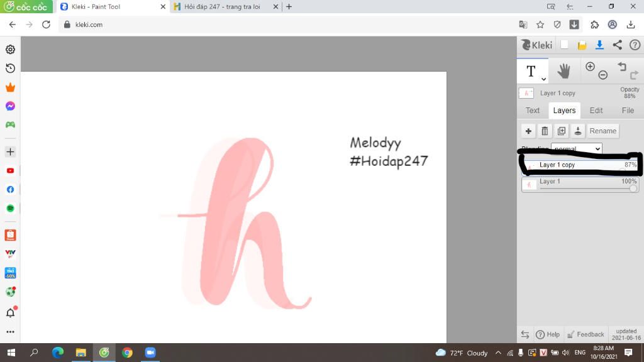The image size is (644, 362).
Task: Share the drawing with the share icon
Action: coord(618,45)
